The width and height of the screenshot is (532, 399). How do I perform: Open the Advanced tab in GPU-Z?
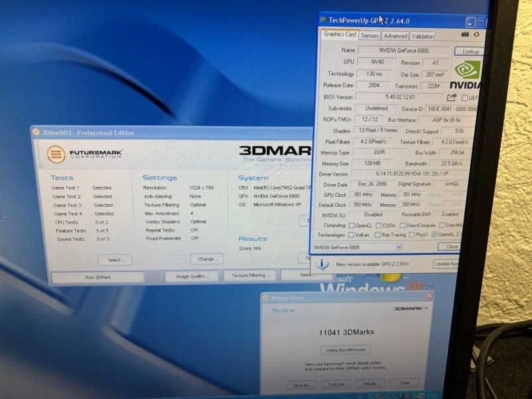click(395, 36)
